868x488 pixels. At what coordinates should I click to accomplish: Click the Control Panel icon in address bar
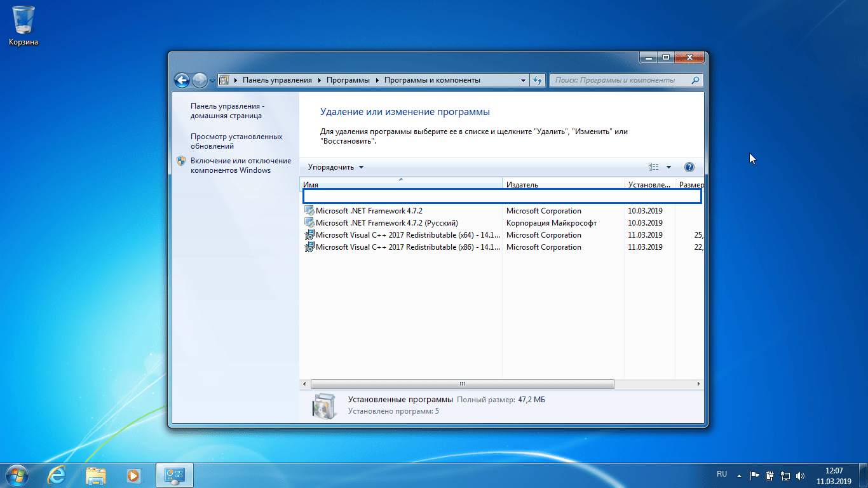pyautogui.click(x=224, y=80)
